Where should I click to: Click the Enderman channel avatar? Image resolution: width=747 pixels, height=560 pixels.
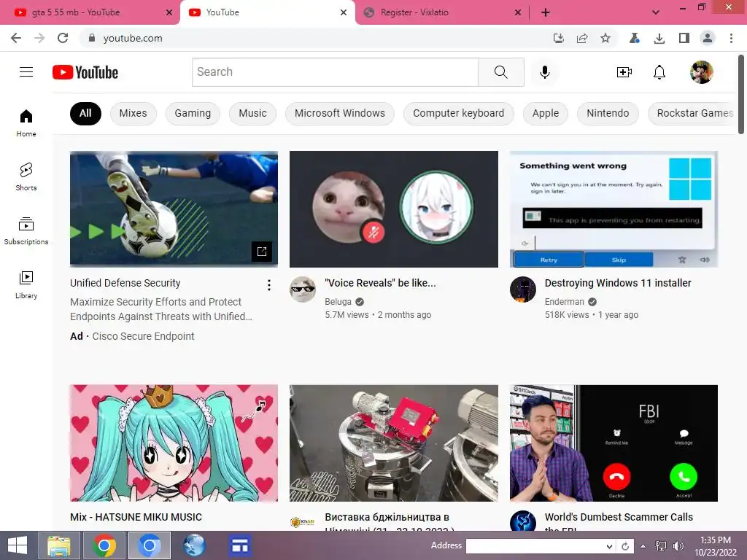coord(522,289)
